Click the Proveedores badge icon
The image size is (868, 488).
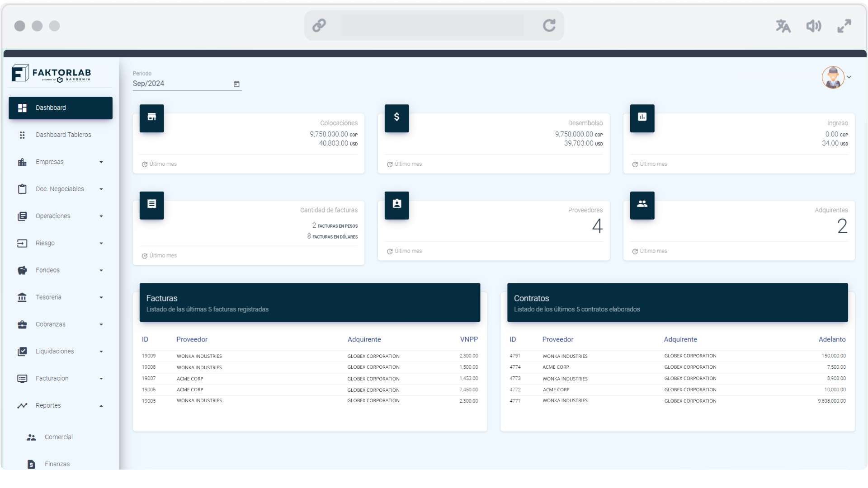[x=396, y=205]
